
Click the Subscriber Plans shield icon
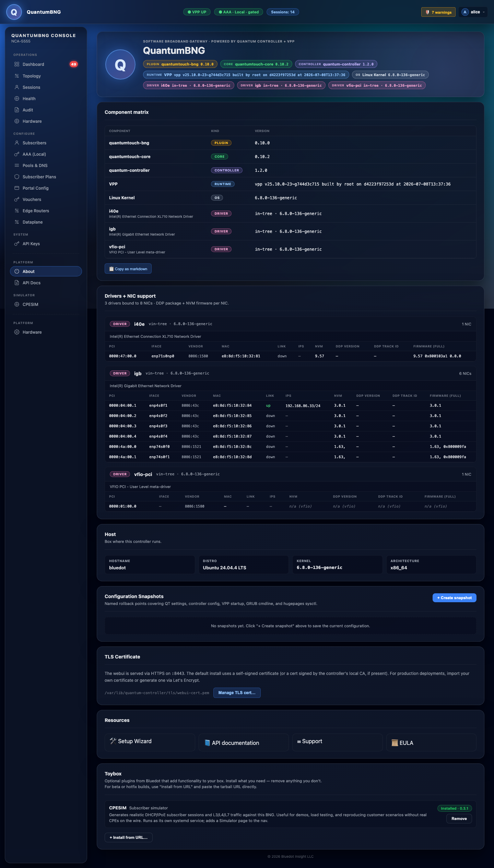(x=17, y=177)
